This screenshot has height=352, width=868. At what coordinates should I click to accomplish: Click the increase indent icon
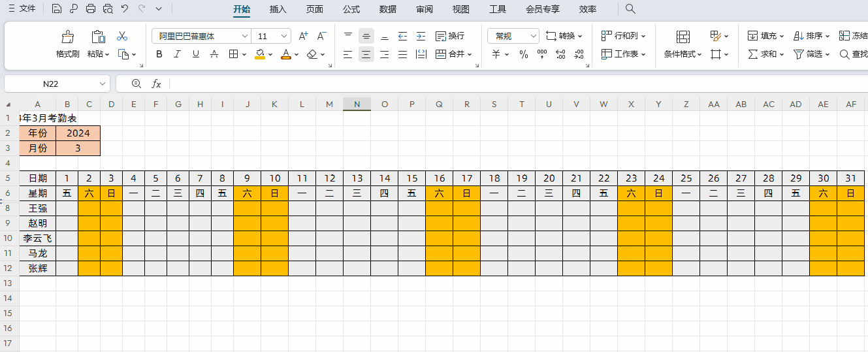[421, 36]
